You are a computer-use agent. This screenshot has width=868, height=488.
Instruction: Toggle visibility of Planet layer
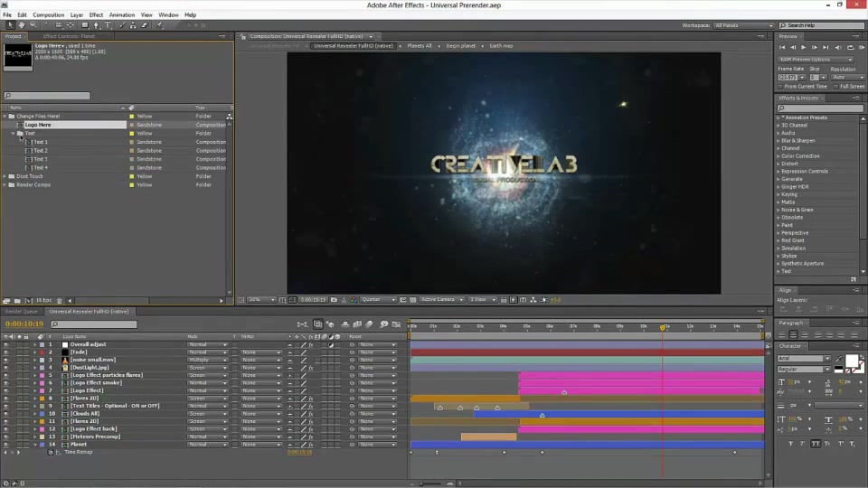(x=6, y=445)
